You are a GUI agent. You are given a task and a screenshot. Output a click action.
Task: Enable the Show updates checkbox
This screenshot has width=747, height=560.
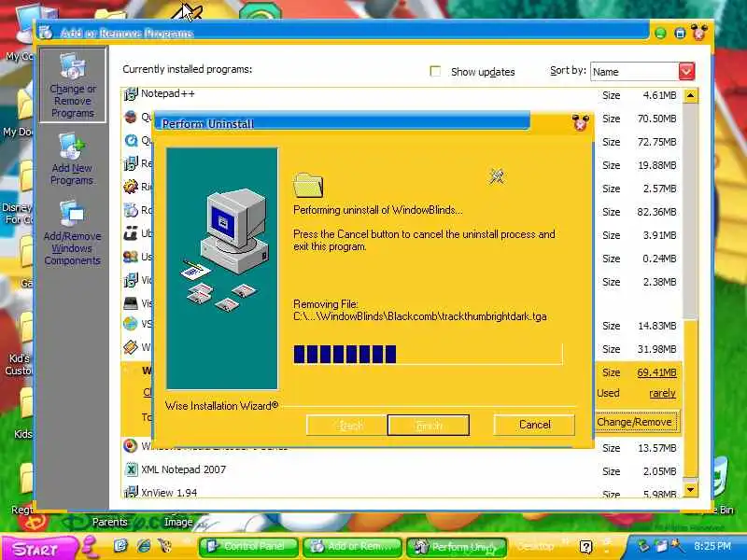coord(435,72)
